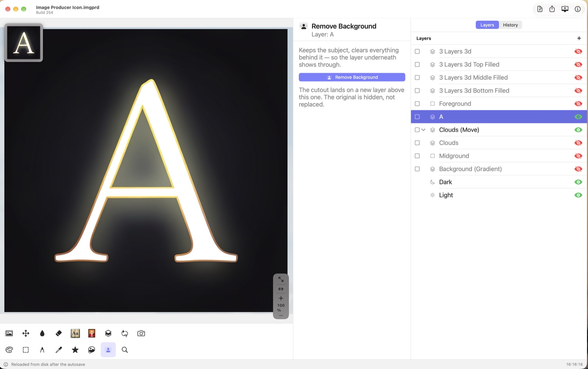588x369 pixels.
Task: Click the fit-to-screen diagonal arrows button
Action: (x=281, y=279)
